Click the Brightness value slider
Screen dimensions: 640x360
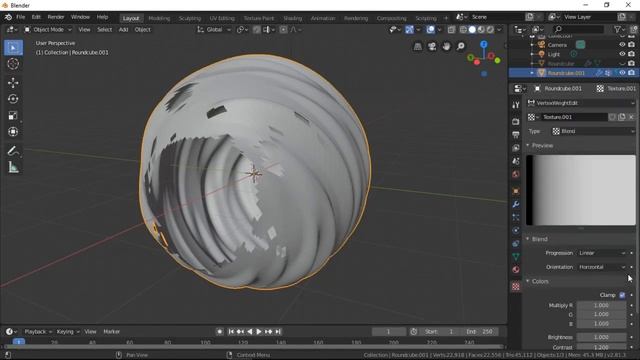point(601,337)
